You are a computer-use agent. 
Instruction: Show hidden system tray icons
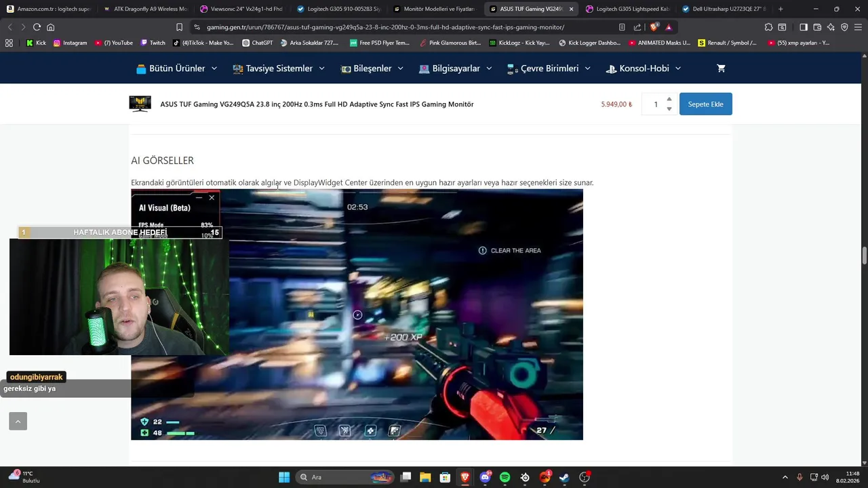(x=785, y=477)
